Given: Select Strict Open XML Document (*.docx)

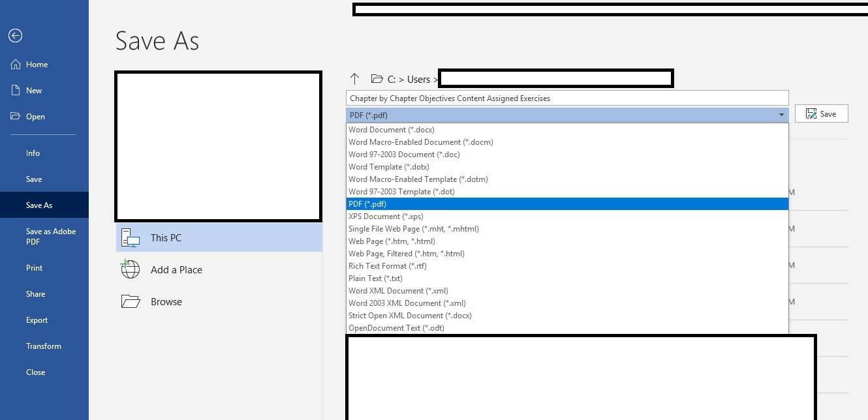Looking at the screenshot, I should point(567,316).
